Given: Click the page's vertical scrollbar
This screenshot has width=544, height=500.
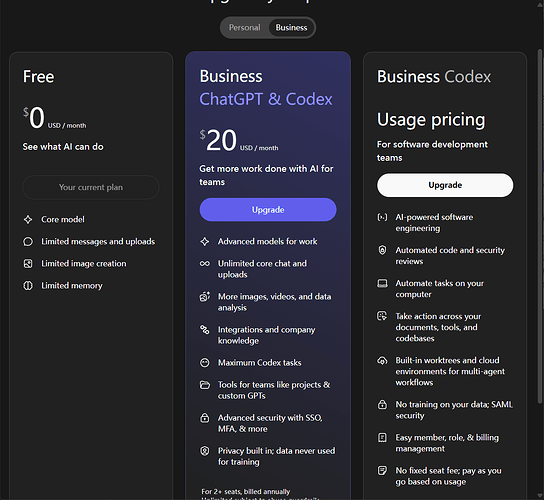Looking at the screenshot, I should 539,227.
